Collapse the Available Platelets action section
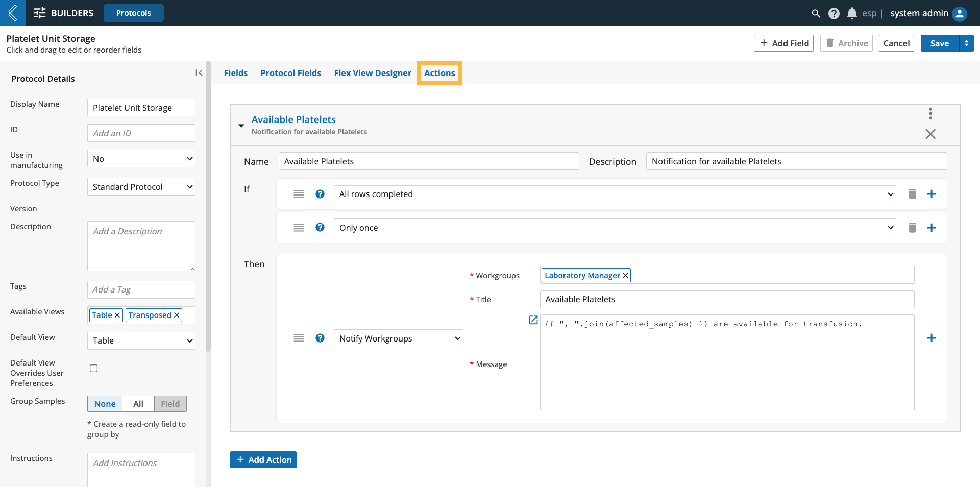The width and height of the screenshot is (980, 487). click(241, 126)
